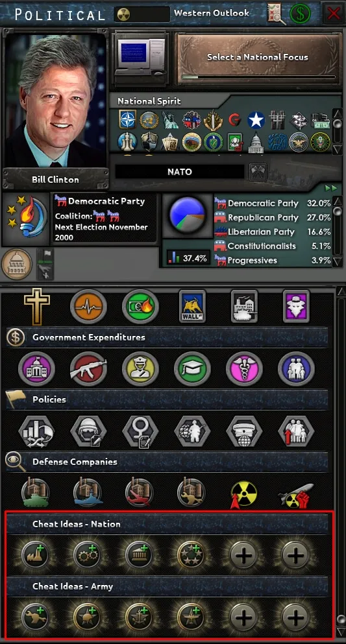
Task: Open the Education Spending graduation cap icon
Action: click(x=192, y=369)
